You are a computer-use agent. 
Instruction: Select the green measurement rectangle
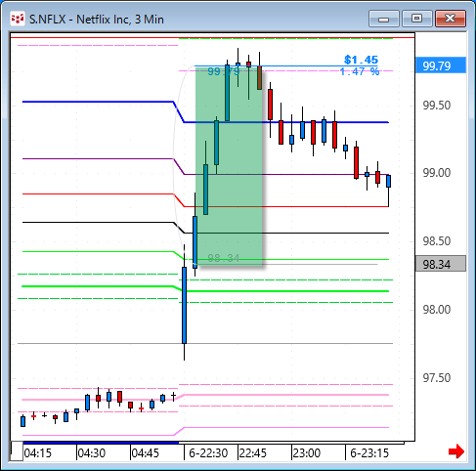(x=229, y=166)
